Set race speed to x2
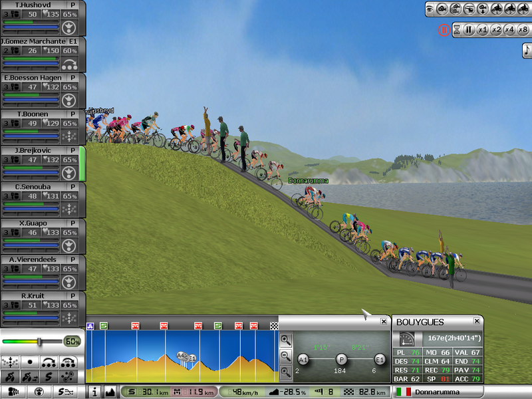 [x=495, y=30]
